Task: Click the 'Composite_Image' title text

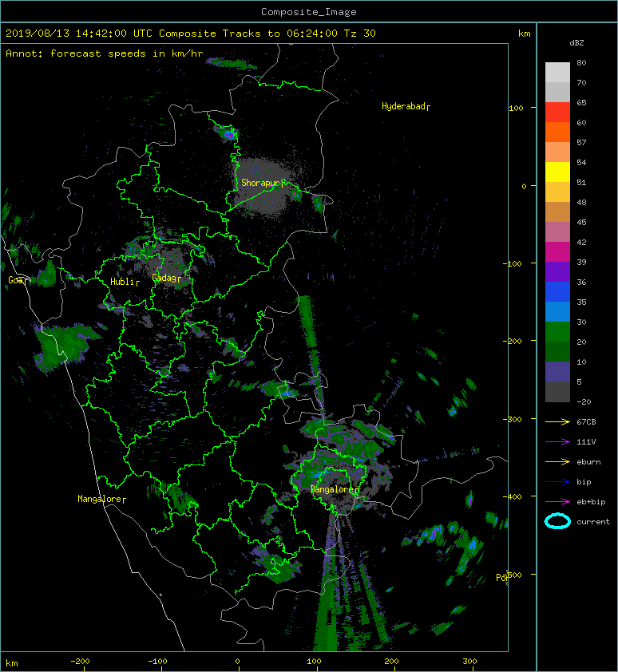Action: pos(309,12)
